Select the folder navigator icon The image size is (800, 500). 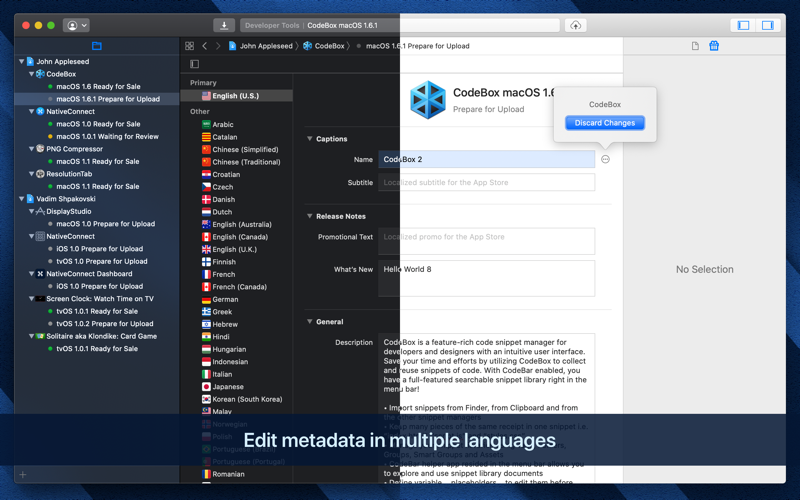[96, 46]
